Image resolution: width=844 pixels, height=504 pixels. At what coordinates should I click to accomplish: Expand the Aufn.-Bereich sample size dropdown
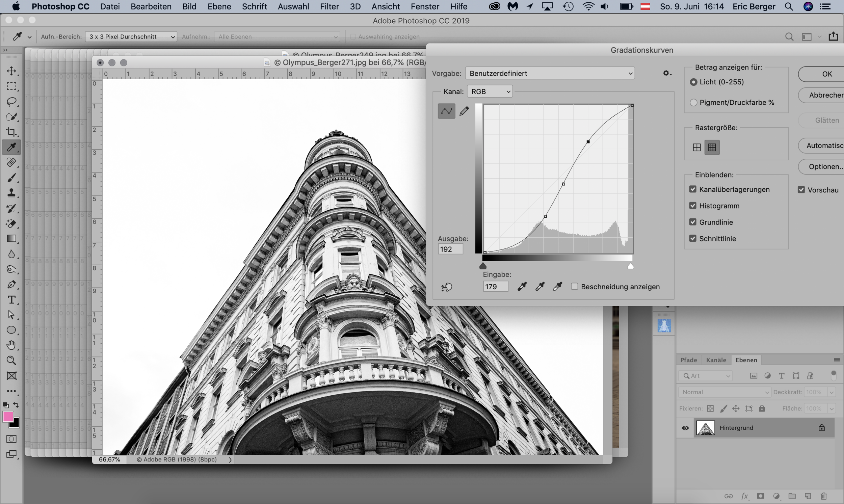(131, 37)
